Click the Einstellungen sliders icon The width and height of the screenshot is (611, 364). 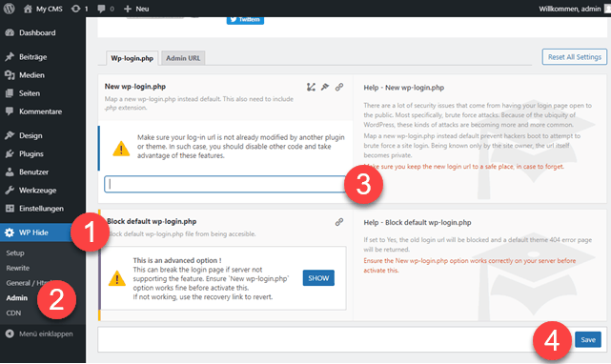pyautogui.click(x=10, y=209)
